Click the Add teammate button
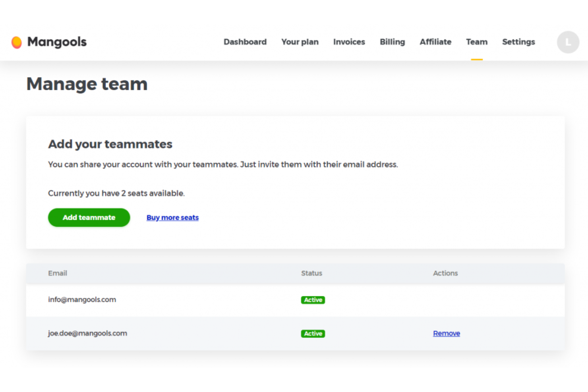588x392 pixels. point(89,217)
